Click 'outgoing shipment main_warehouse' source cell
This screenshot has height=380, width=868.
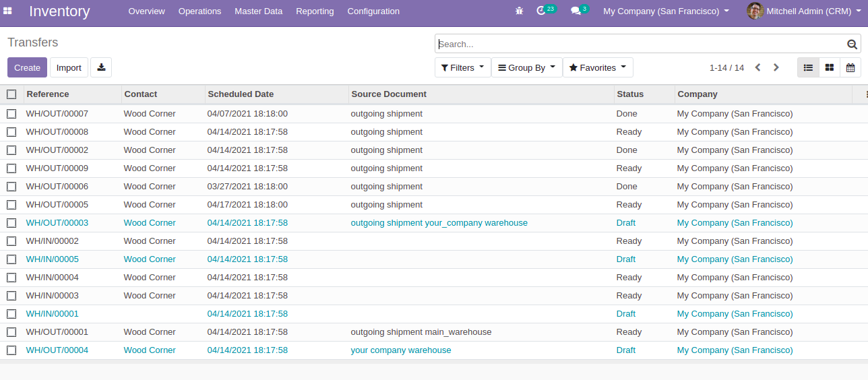tap(421, 332)
